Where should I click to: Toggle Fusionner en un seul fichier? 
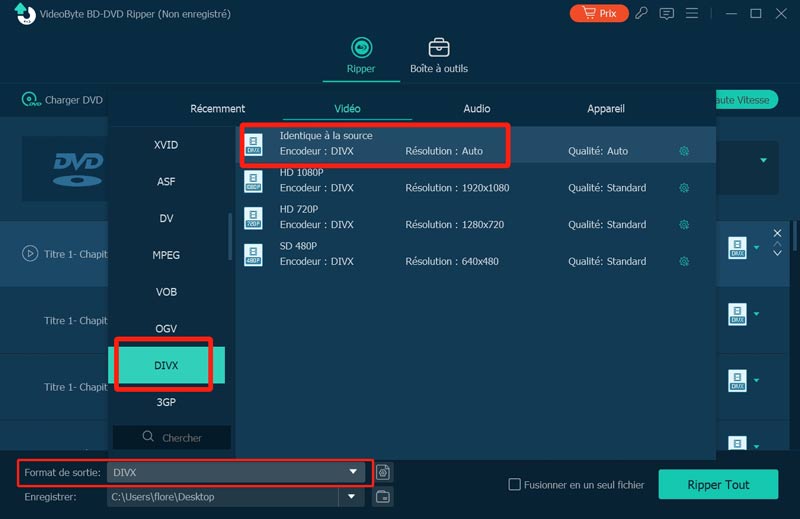pos(515,484)
